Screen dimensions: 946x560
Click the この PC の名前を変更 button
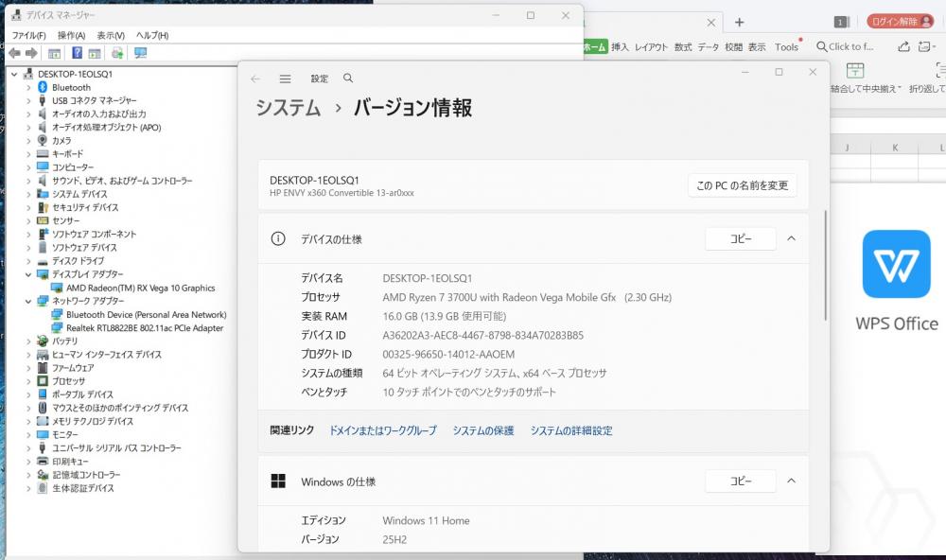742,185
